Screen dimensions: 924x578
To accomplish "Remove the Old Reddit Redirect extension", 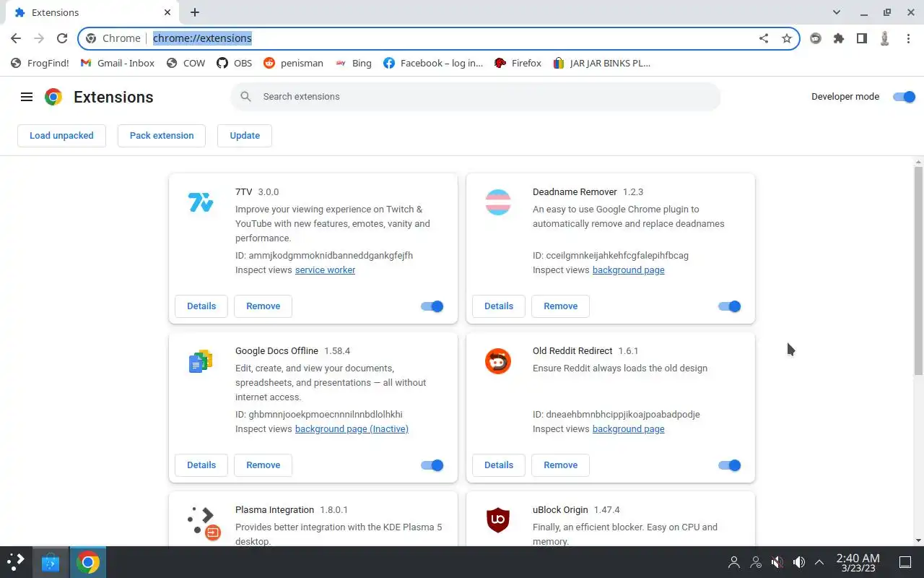I will 560,465.
